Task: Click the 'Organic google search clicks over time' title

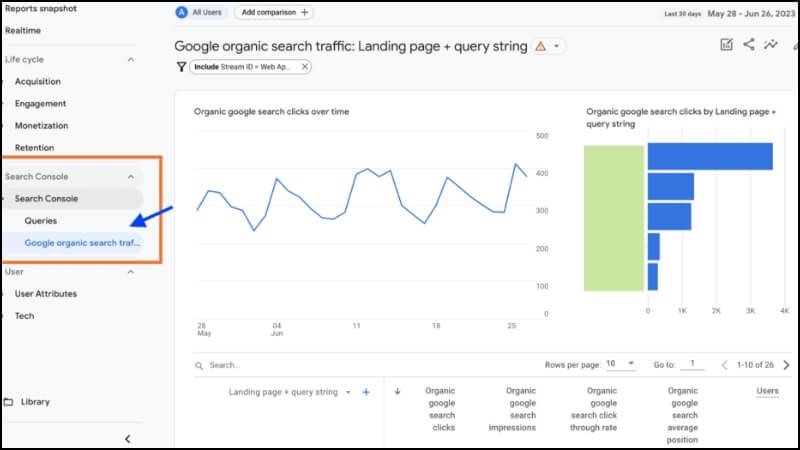Action: pyautogui.click(x=271, y=112)
